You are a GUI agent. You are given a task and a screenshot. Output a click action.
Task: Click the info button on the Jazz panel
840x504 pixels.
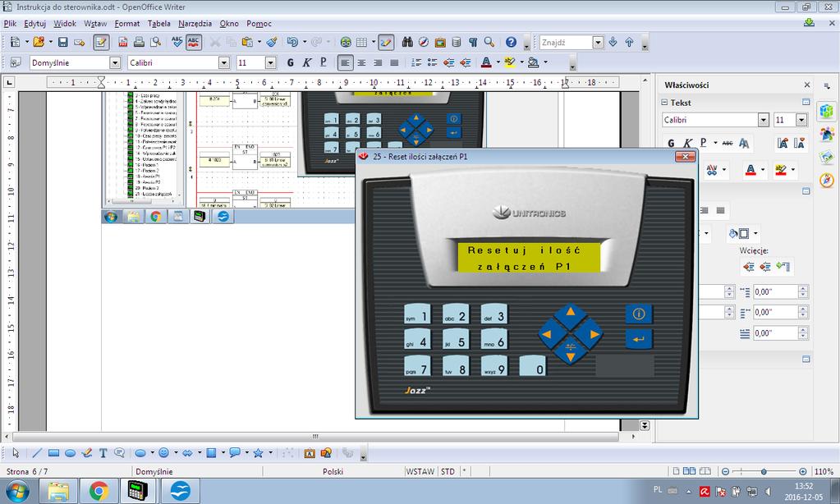click(x=639, y=314)
